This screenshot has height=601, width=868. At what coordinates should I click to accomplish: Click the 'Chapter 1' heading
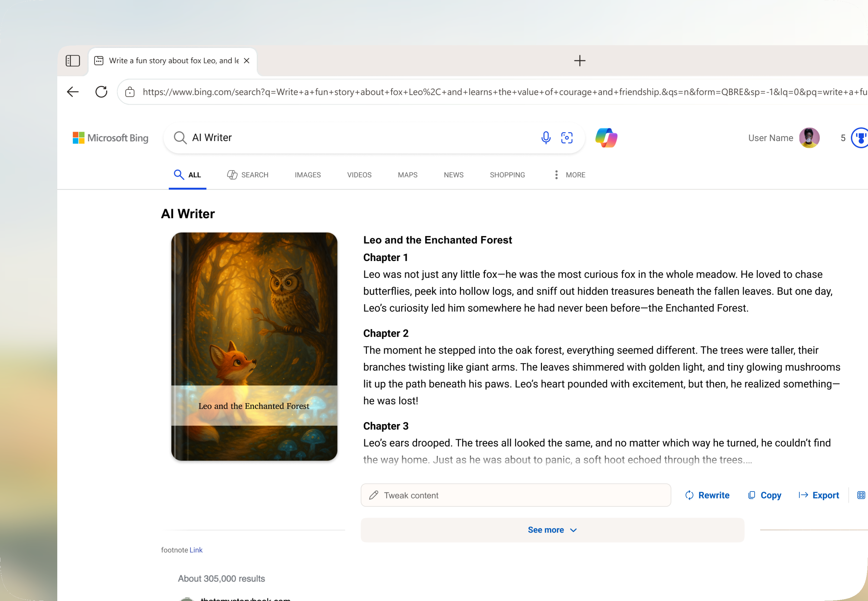click(385, 258)
